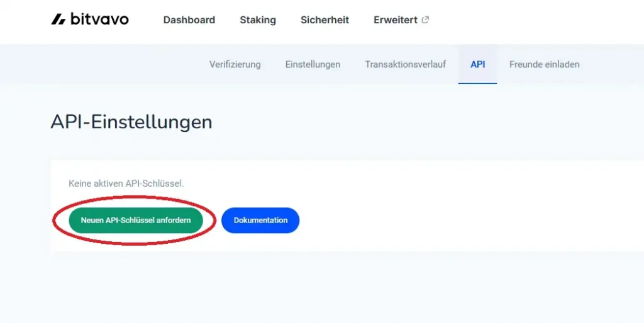
Task: Click the blue underline below API tab
Action: [478, 84]
